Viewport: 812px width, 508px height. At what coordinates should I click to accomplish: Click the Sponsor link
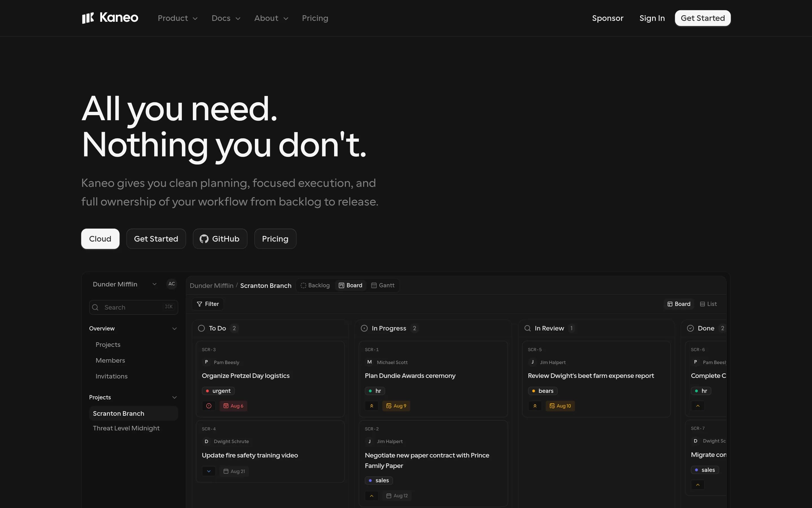tap(608, 18)
